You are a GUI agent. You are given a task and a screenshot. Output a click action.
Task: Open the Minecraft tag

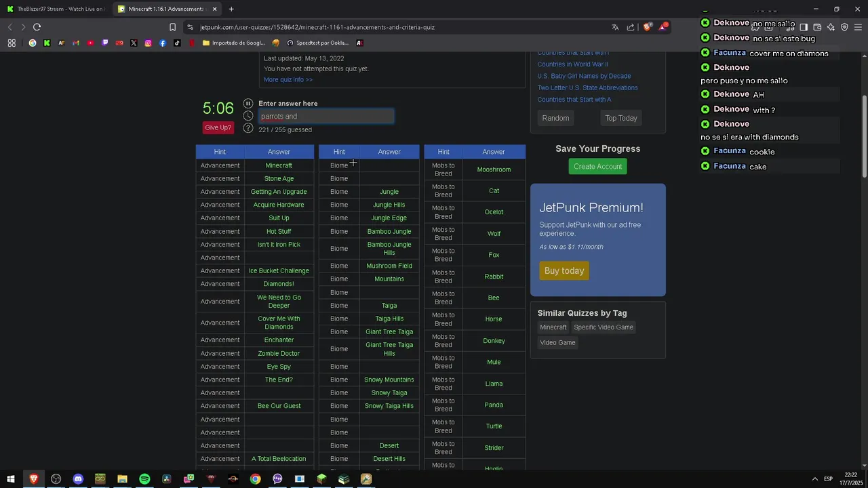553,327
